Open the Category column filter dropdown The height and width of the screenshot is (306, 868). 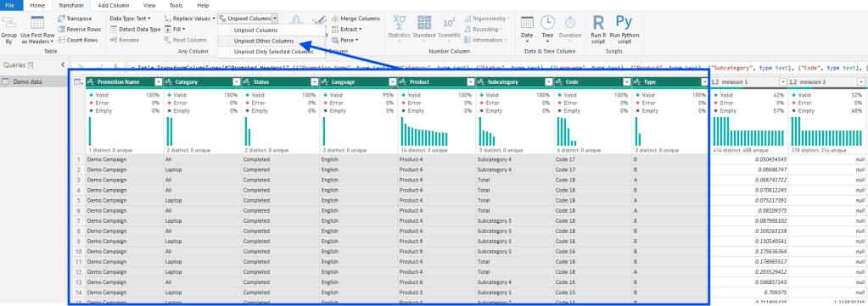click(x=237, y=82)
